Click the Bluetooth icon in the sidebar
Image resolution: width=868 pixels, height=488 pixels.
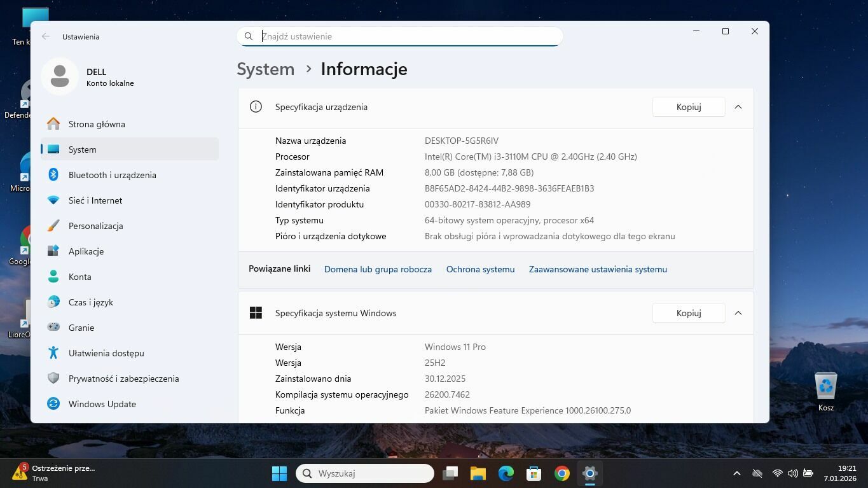[x=54, y=175]
